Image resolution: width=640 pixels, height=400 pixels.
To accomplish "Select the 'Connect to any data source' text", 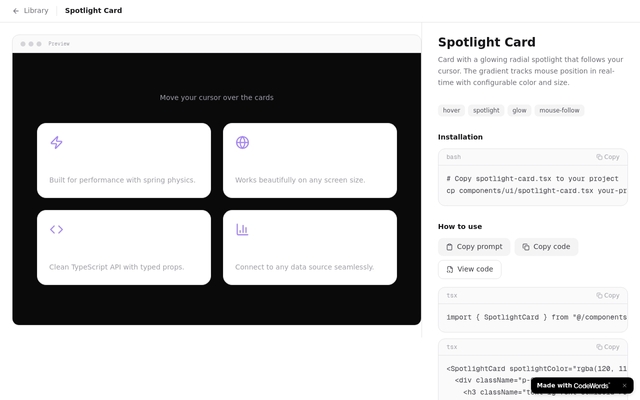I will pos(304,267).
